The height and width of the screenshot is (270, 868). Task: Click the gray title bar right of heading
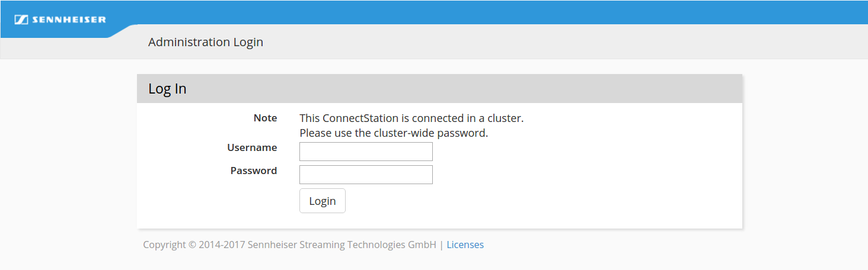[534, 42]
